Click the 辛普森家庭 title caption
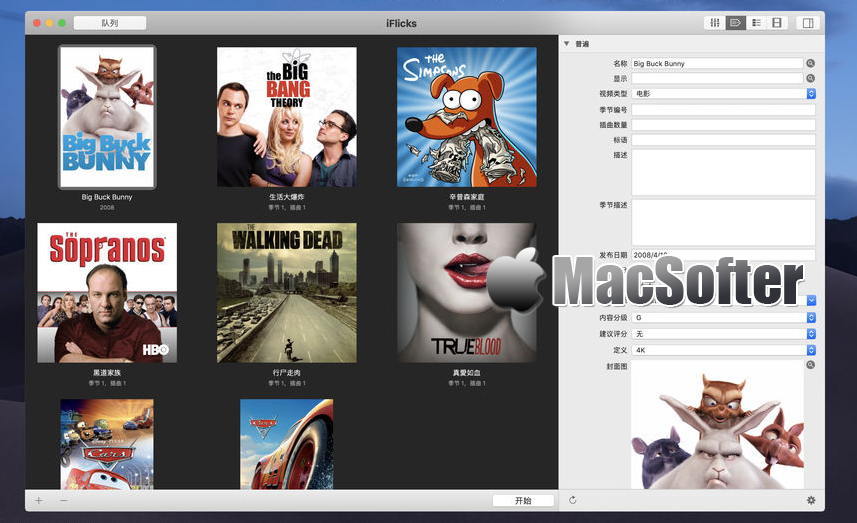The width and height of the screenshot is (857, 523). pos(467,197)
